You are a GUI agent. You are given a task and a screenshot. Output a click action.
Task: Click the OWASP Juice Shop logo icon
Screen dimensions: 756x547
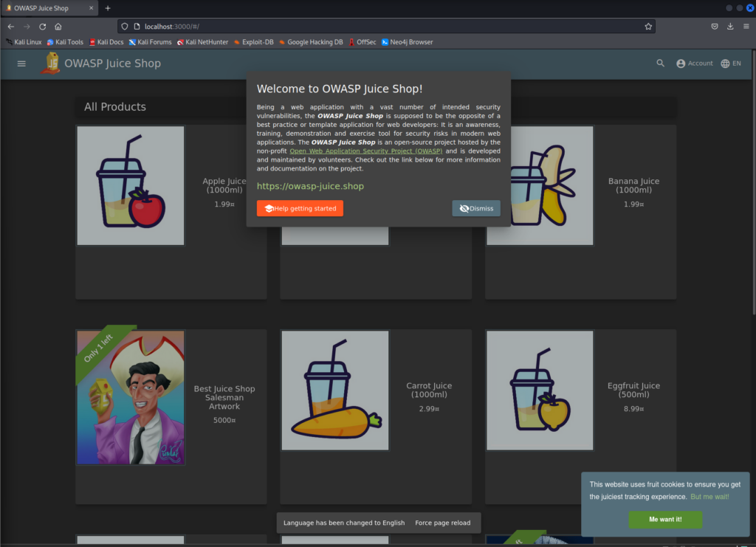pyautogui.click(x=51, y=63)
